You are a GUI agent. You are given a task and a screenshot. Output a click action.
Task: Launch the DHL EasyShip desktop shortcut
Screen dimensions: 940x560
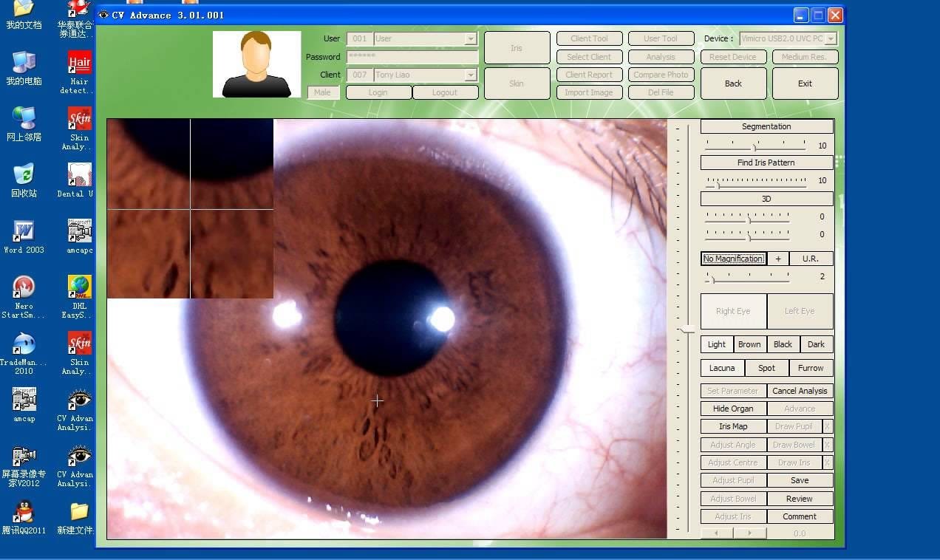(x=79, y=288)
